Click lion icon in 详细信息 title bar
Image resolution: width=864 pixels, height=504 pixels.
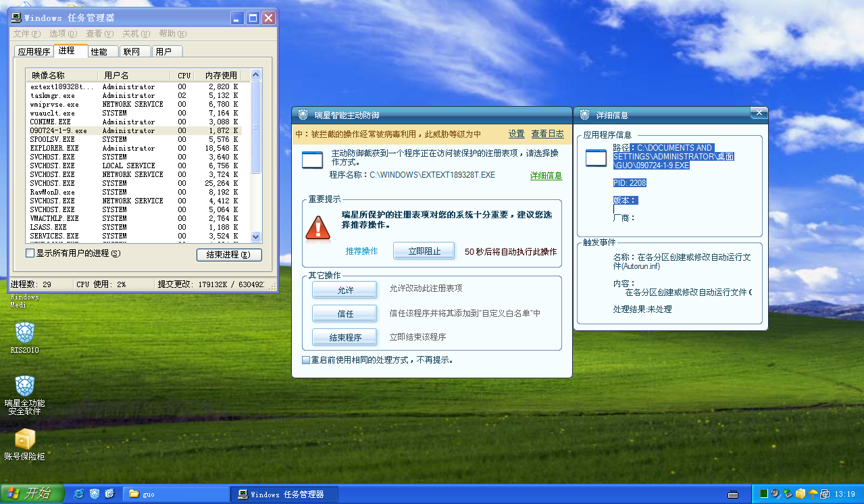[x=585, y=115]
